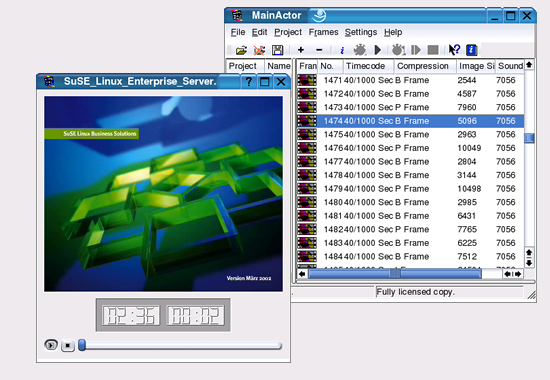This screenshot has height=380, width=550.
Task: Click the first gear-shaped toolbar icon
Action: (x=360, y=50)
